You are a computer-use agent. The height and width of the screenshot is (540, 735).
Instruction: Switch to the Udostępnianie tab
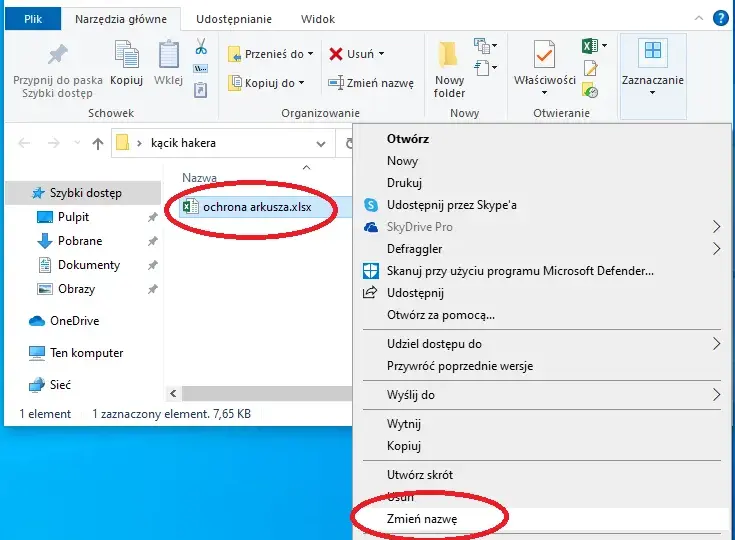pos(234,19)
